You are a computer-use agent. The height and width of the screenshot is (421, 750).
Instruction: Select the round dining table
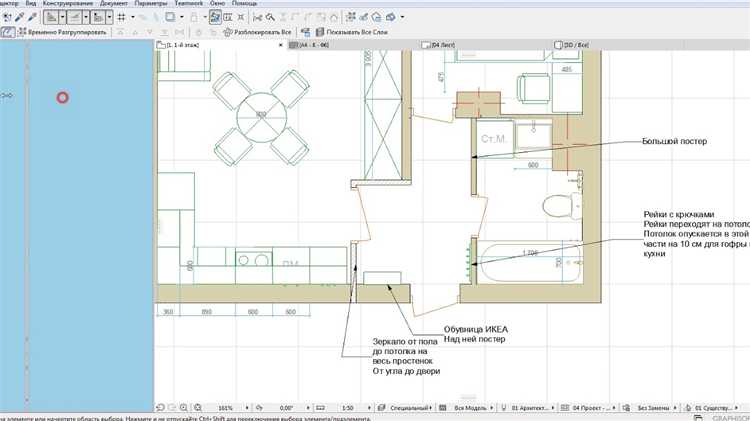click(x=262, y=118)
